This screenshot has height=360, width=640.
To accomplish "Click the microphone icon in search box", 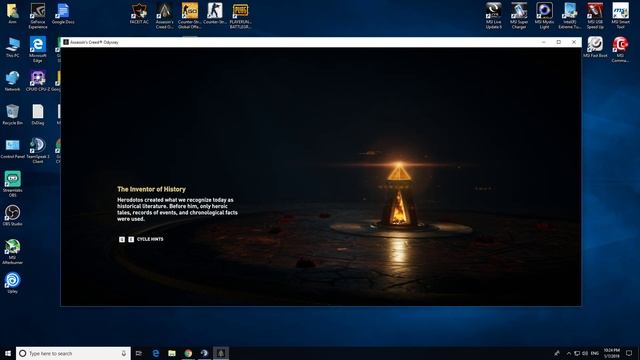I will (124, 353).
